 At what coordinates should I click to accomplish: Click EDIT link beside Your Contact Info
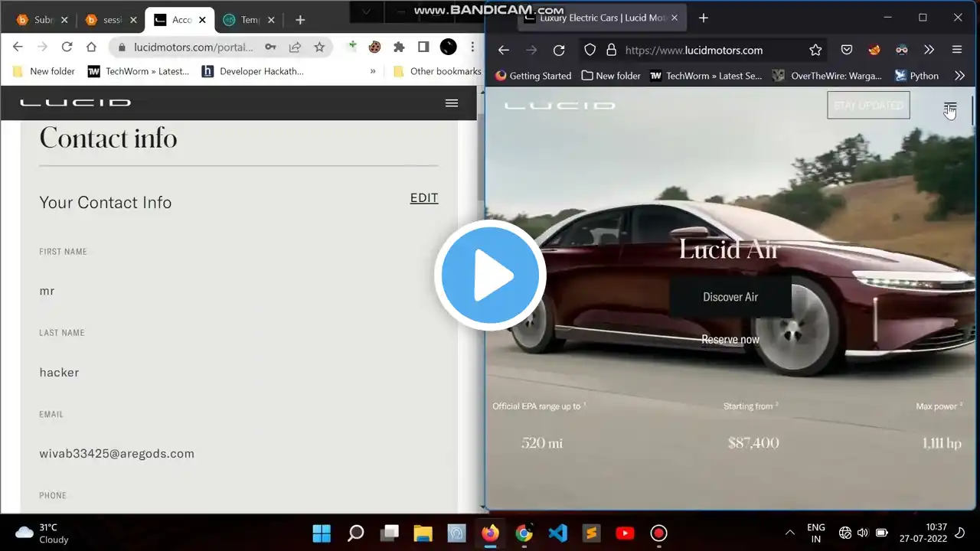click(424, 198)
